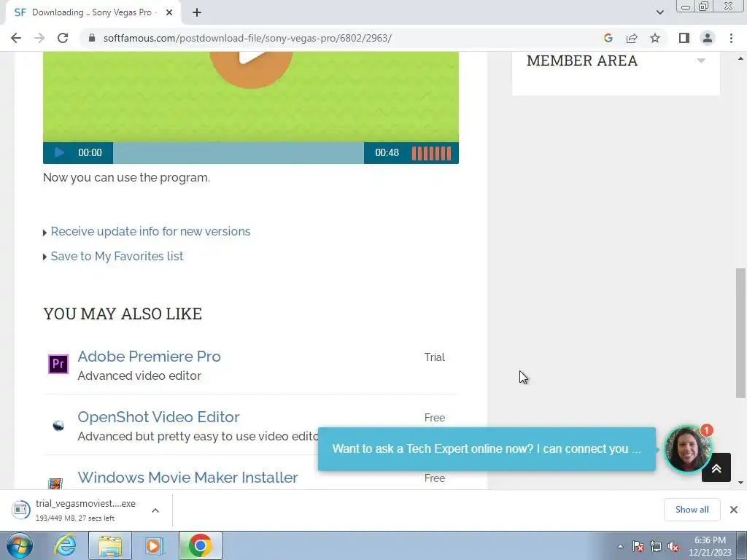Open the tab search dropdown arrow
Image resolution: width=747 pixels, height=560 pixels.
tap(659, 12)
